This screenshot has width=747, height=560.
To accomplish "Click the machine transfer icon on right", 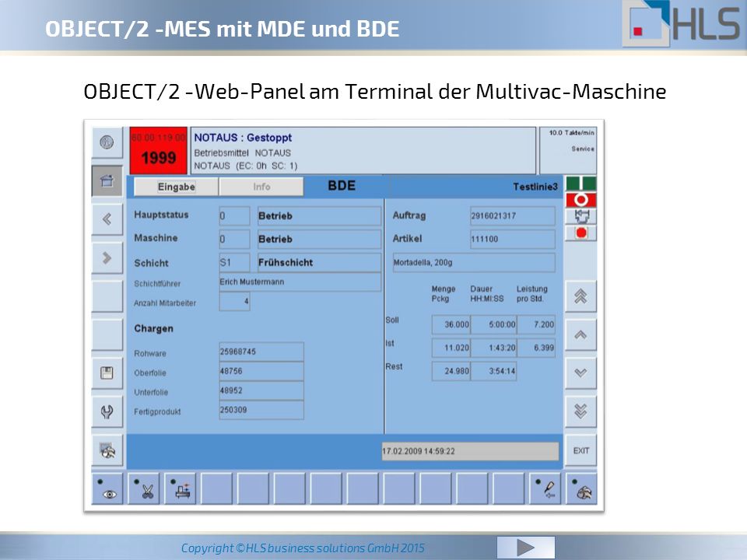I will pos(581,216).
